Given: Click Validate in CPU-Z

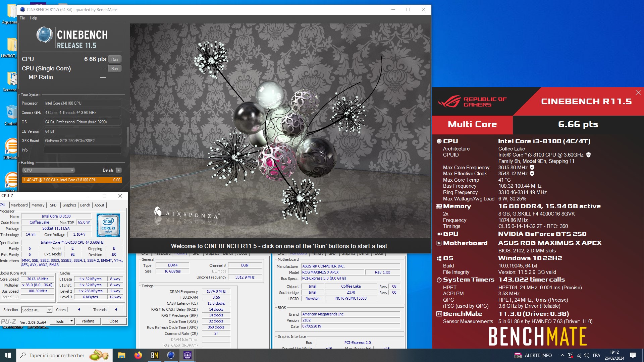Looking at the screenshot, I should tap(88, 321).
